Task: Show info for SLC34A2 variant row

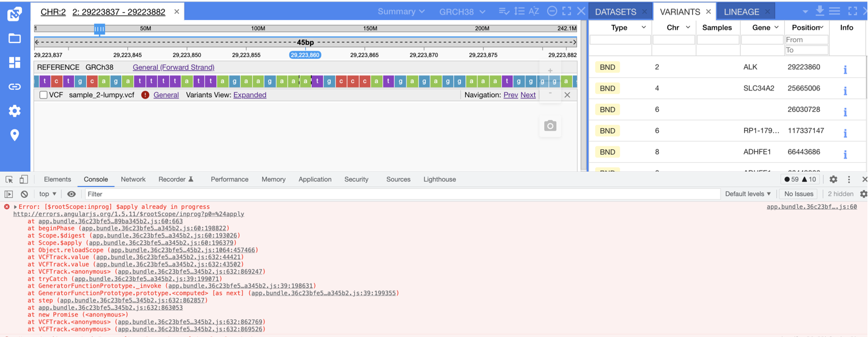Action: pyautogui.click(x=845, y=91)
